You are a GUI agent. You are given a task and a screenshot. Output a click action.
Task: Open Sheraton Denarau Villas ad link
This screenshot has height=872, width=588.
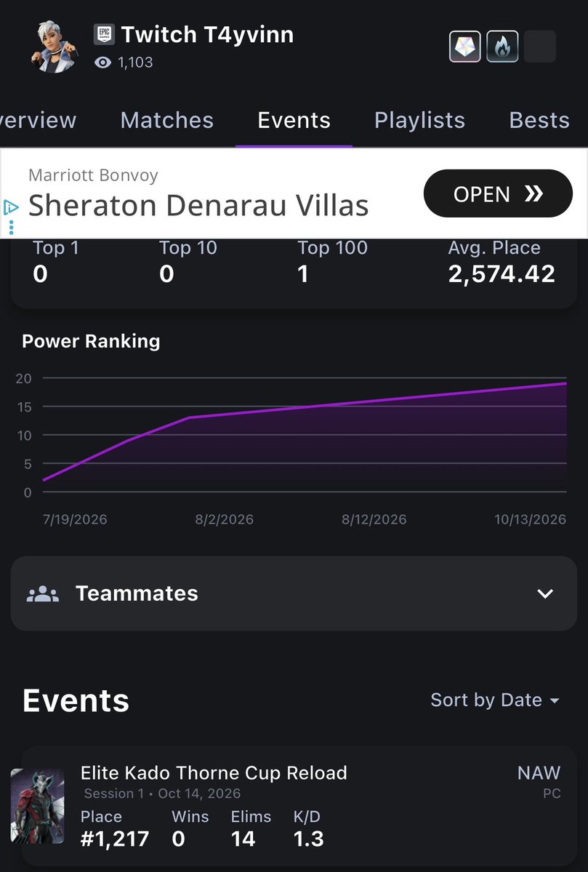tap(198, 205)
